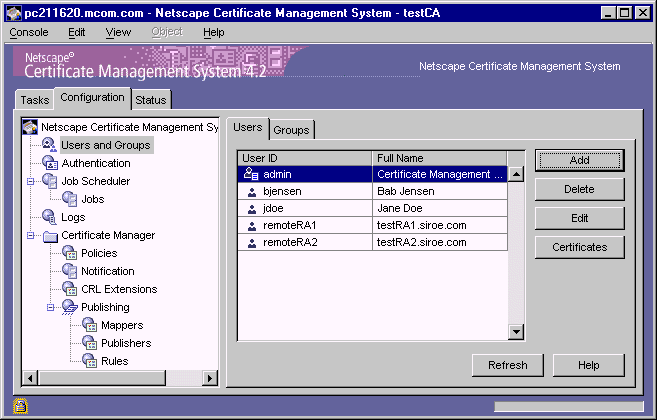This screenshot has height=420, width=657.
Task: Click the tree horizontal scrollbar thumb
Action: pyautogui.click(x=102, y=378)
